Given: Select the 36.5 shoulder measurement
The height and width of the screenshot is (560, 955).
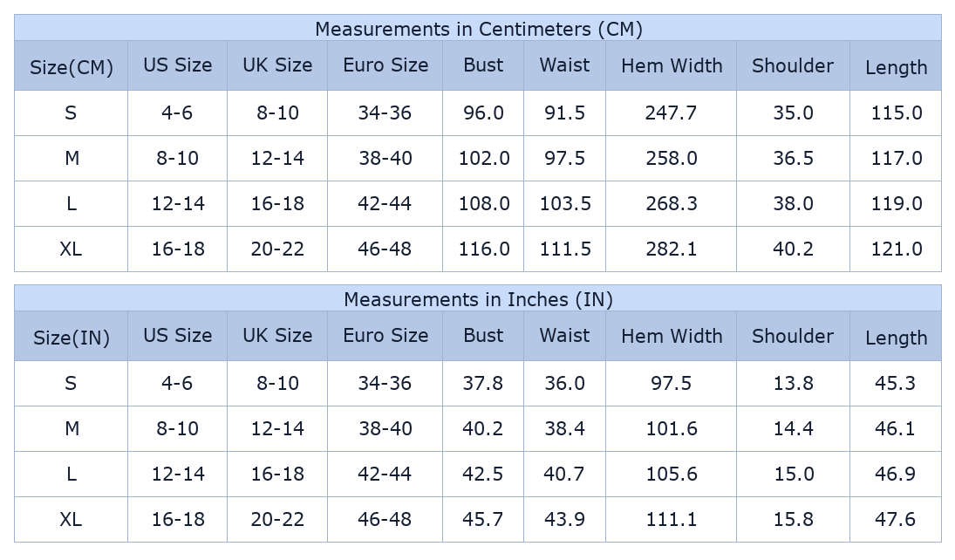Looking at the screenshot, I should pos(793,158).
